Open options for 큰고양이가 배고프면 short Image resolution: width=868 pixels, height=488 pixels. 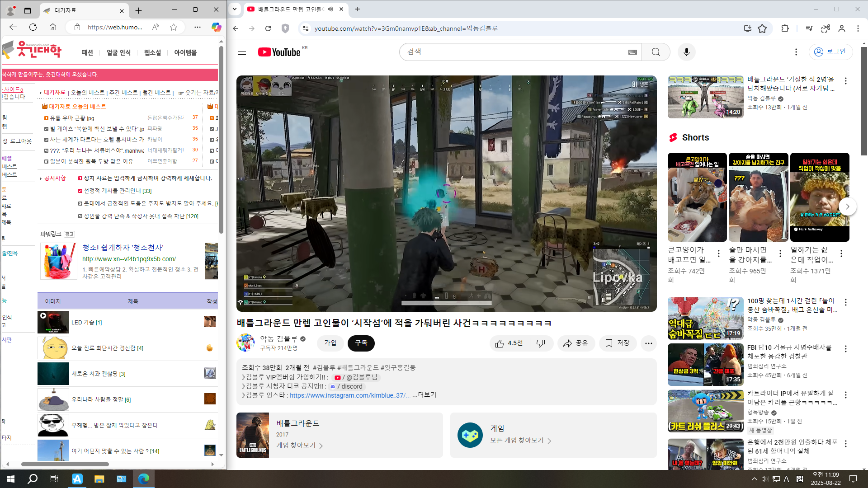point(718,253)
